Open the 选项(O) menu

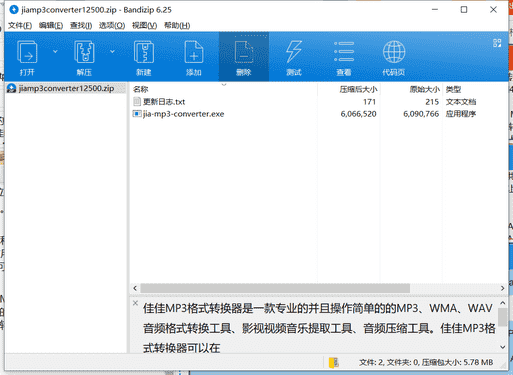point(112,26)
